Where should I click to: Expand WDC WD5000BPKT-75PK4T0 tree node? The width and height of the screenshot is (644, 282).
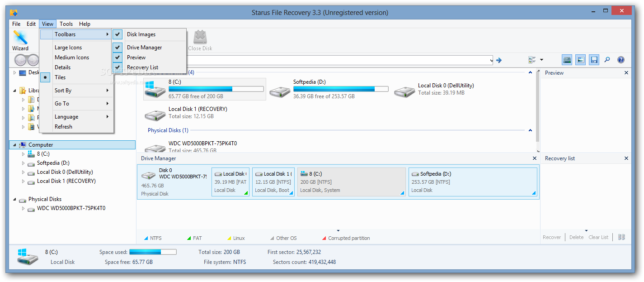pos(24,209)
